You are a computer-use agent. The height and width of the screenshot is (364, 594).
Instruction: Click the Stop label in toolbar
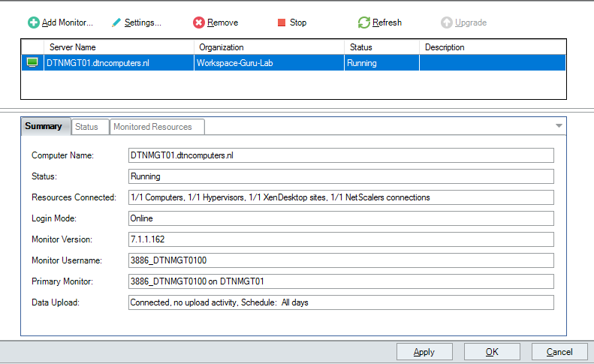point(298,23)
